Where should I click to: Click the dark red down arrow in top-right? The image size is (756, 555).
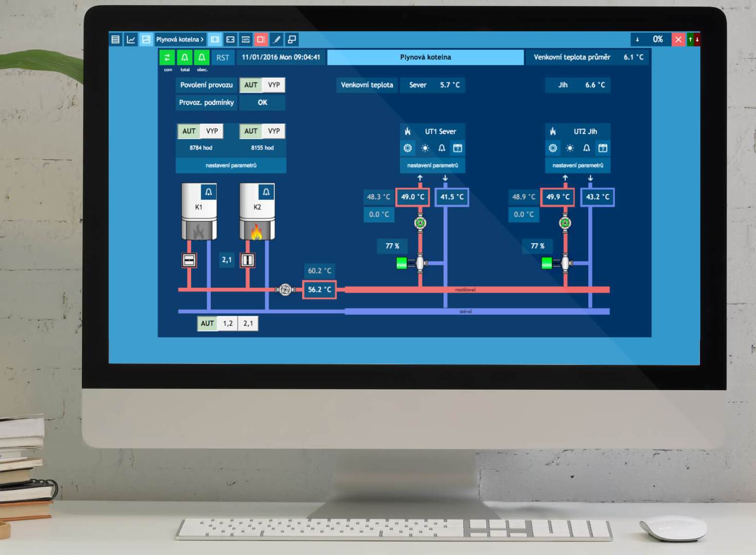pos(697,40)
